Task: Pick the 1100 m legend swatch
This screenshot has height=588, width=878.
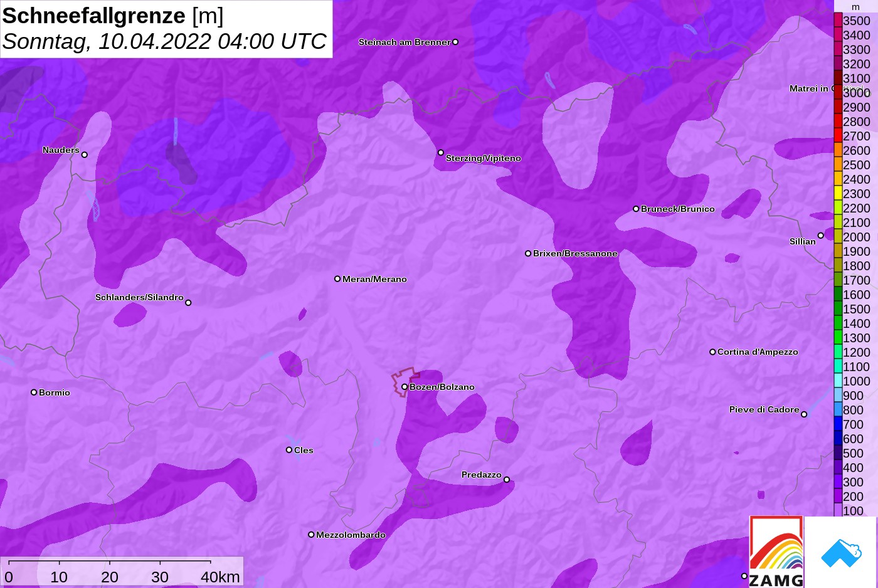Action: pos(838,366)
